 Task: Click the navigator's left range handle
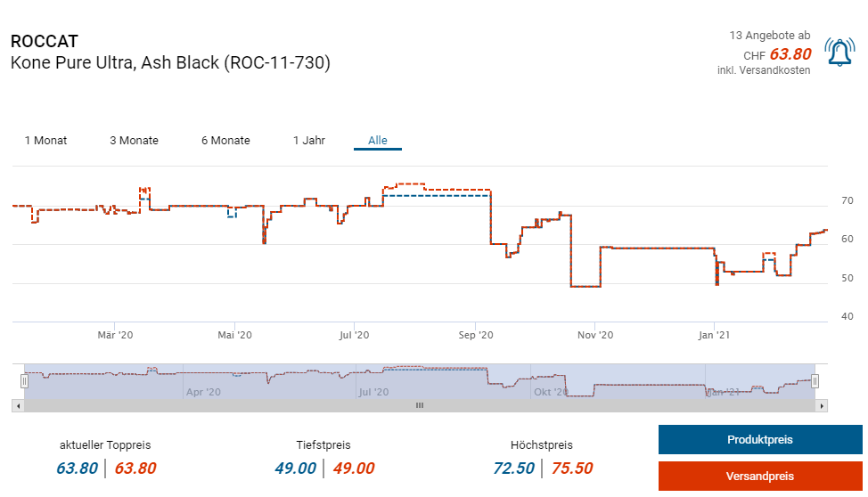click(25, 381)
